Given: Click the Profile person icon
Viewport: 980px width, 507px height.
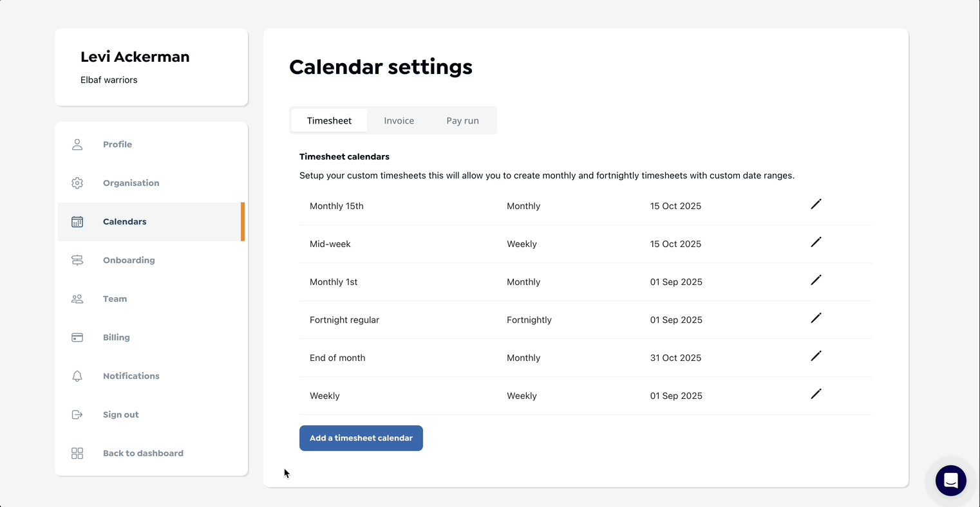Looking at the screenshot, I should 77,144.
